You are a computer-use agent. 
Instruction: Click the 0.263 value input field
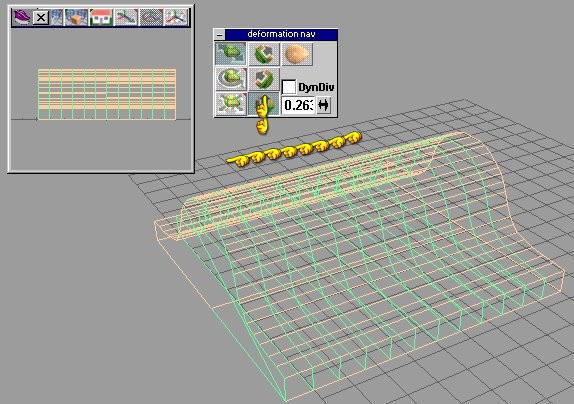click(x=298, y=105)
